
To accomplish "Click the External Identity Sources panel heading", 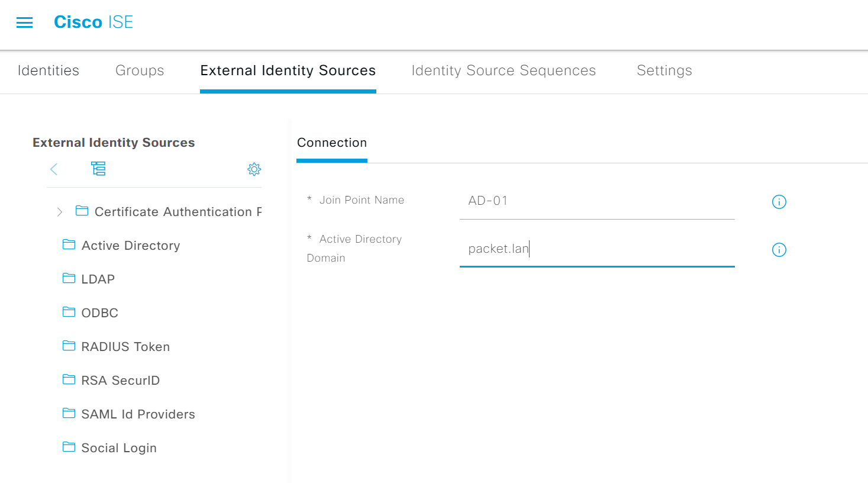I will (x=114, y=143).
